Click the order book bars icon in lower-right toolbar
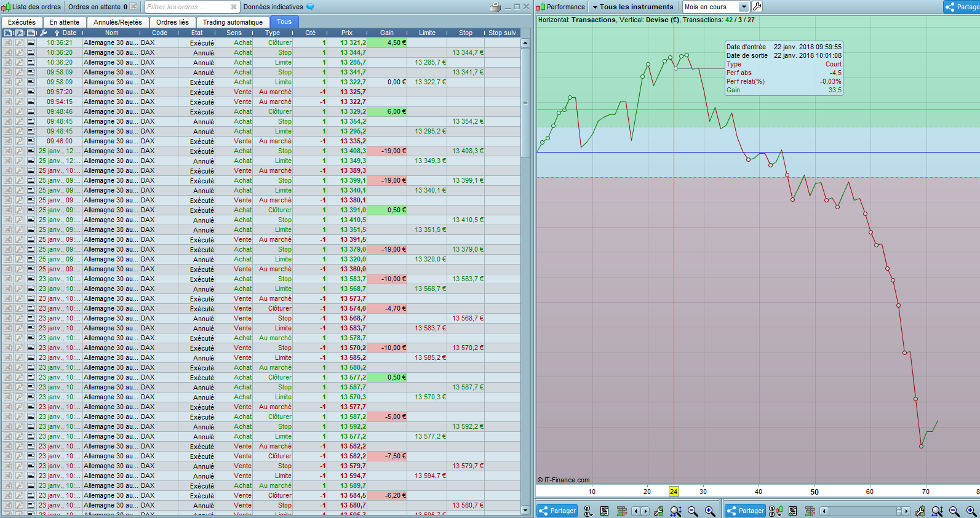Image resolution: width=980 pixels, height=518 pixels. (810, 511)
